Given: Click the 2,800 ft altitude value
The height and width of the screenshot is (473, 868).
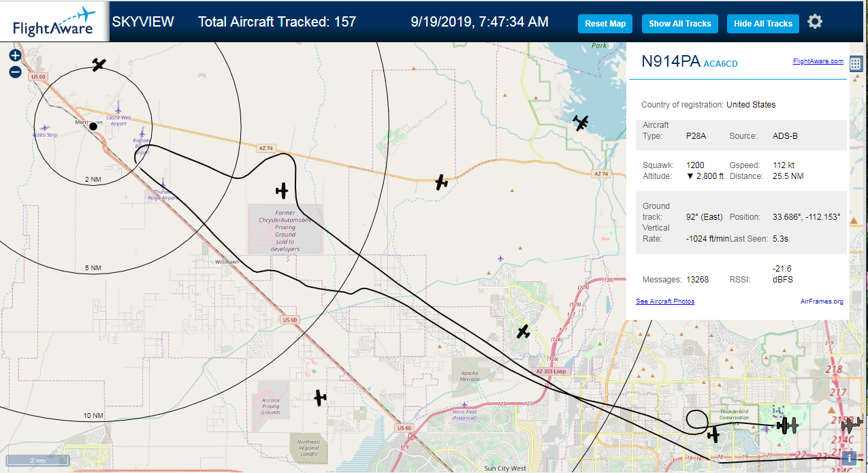Looking at the screenshot, I should pyautogui.click(x=705, y=176).
